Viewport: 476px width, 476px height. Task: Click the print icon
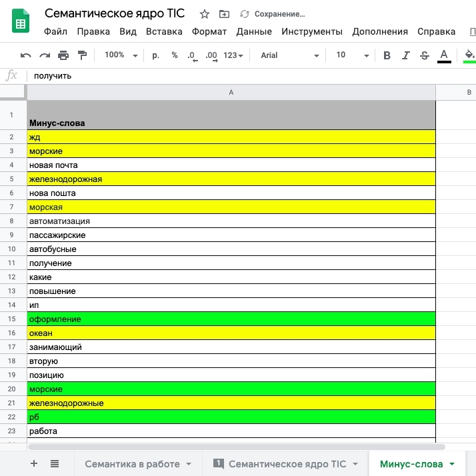[63, 55]
